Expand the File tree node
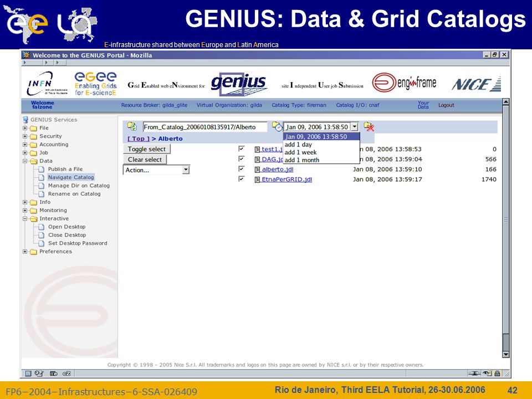The width and height of the screenshot is (532, 399). pos(25,128)
